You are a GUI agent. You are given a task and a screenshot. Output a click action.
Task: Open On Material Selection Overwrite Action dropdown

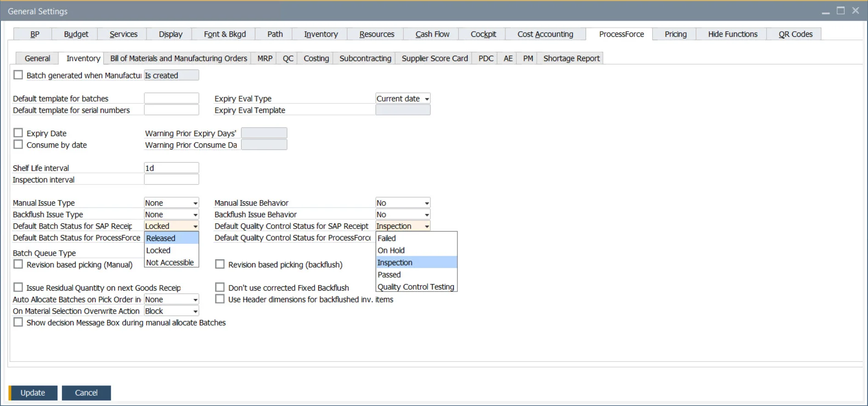[171, 311]
